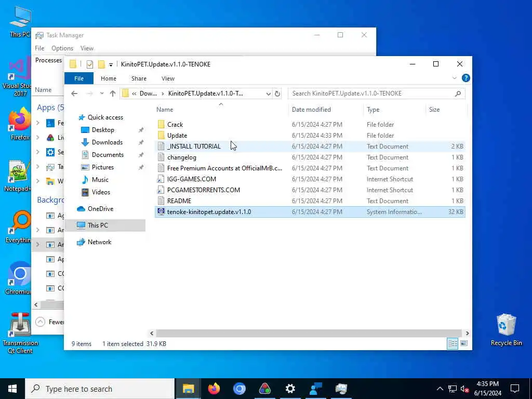Open Recycle Bin on desktop
This screenshot has width=532, height=399.
pyautogui.click(x=506, y=330)
